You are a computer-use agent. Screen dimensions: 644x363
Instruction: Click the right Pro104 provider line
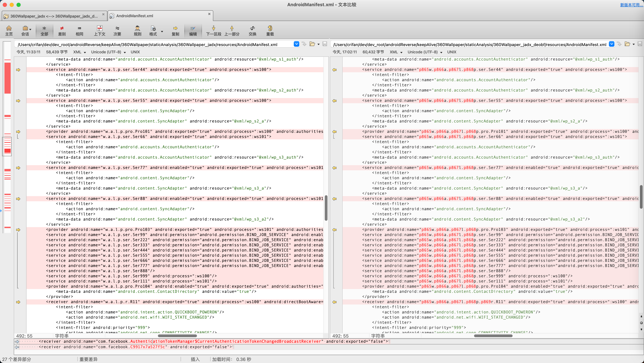491,286
